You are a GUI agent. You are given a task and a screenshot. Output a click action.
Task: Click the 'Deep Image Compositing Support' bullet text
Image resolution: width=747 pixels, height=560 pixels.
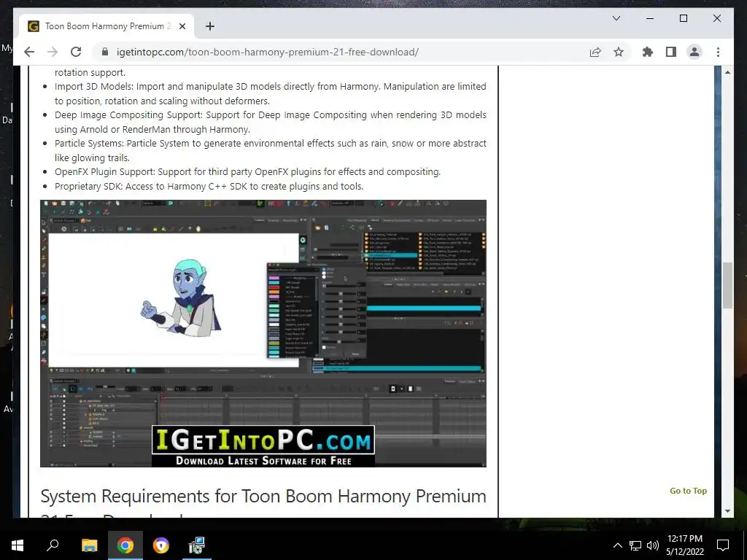[x=270, y=122]
